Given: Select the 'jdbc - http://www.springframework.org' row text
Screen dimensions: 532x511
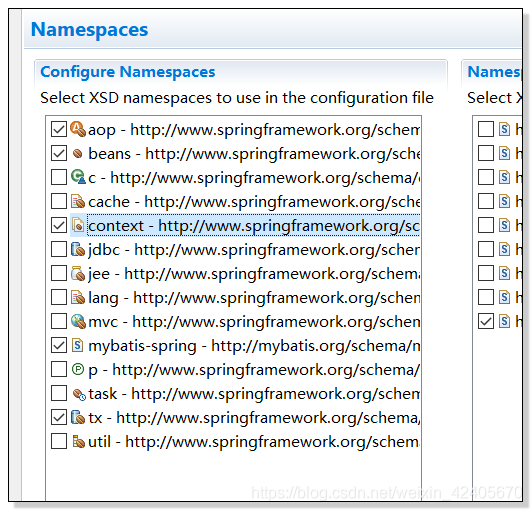Looking at the screenshot, I should [x=254, y=250].
